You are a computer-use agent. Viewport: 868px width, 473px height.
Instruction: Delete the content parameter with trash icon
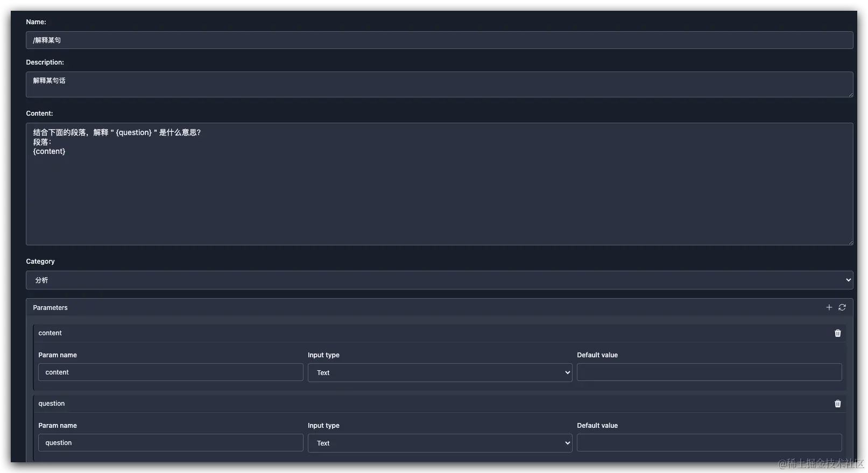[x=838, y=333]
